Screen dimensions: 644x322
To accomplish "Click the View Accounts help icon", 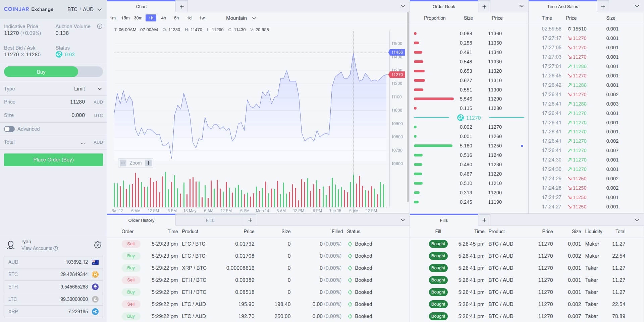I will (x=56, y=248).
